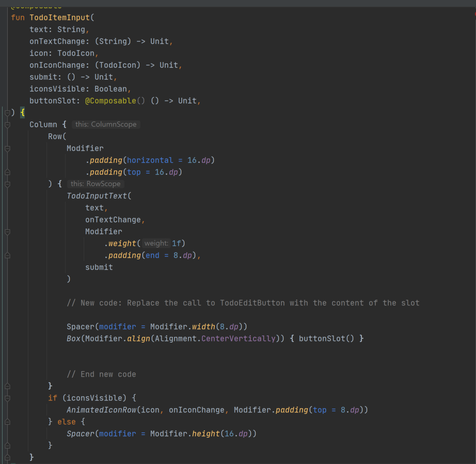Click 'Spacer' on the Modifier.width line

[81, 327]
